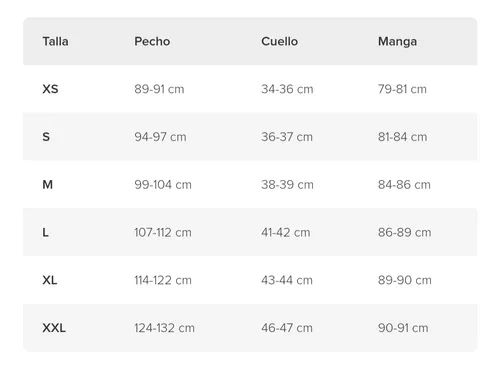Select the 46-47 cm neck cell
Image resolution: width=500 pixels, height=369 pixels.
(287, 328)
